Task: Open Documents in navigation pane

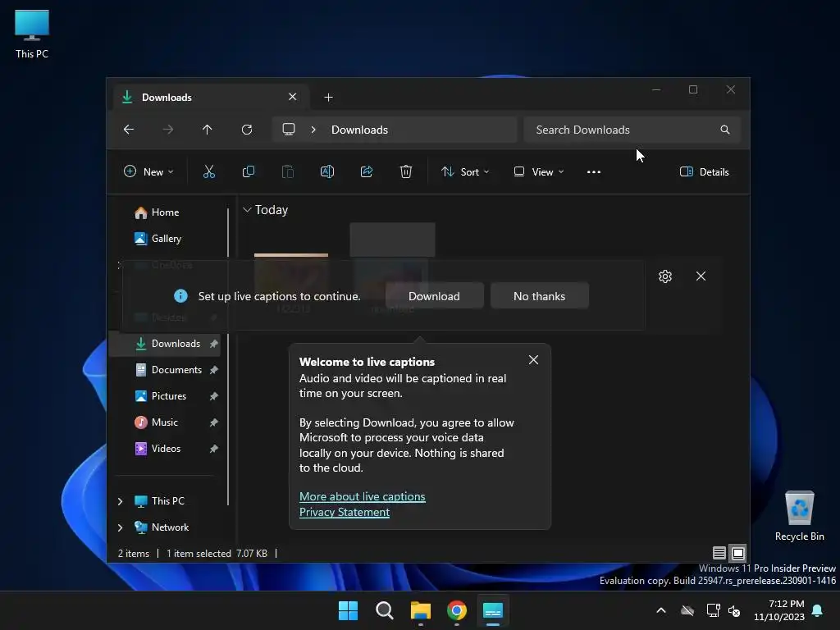Action: coord(176,370)
